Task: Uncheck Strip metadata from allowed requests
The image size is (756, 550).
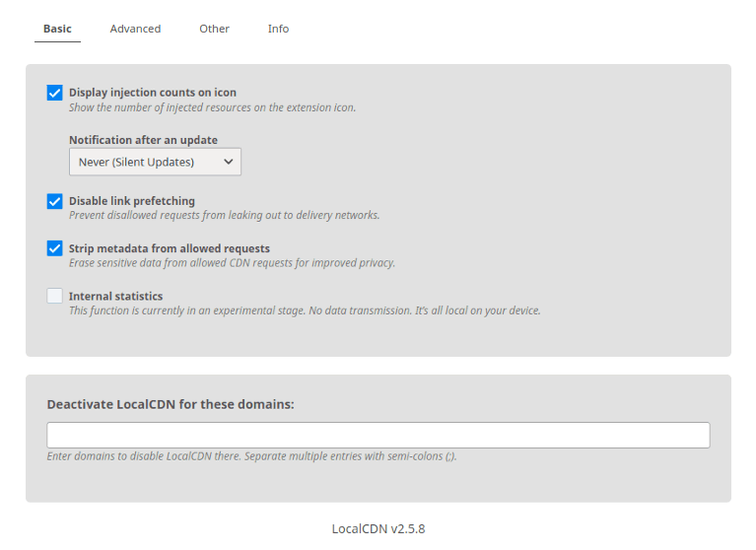Action: pyautogui.click(x=54, y=248)
